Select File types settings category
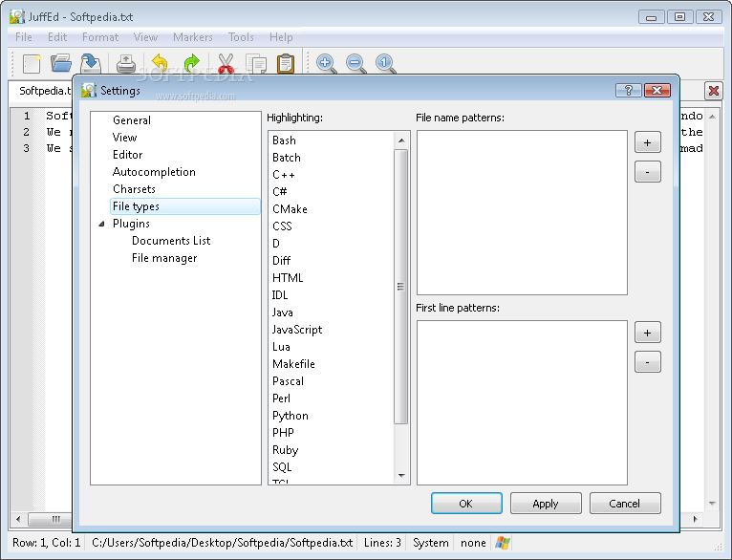Screen dimensions: 732x560 tap(184, 206)
